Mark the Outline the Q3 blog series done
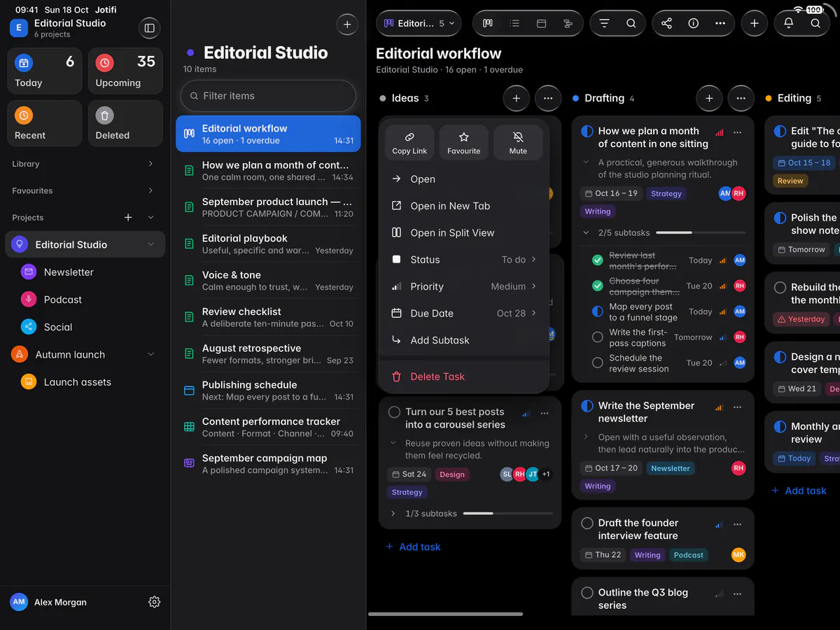 click(x=587, y=593)
